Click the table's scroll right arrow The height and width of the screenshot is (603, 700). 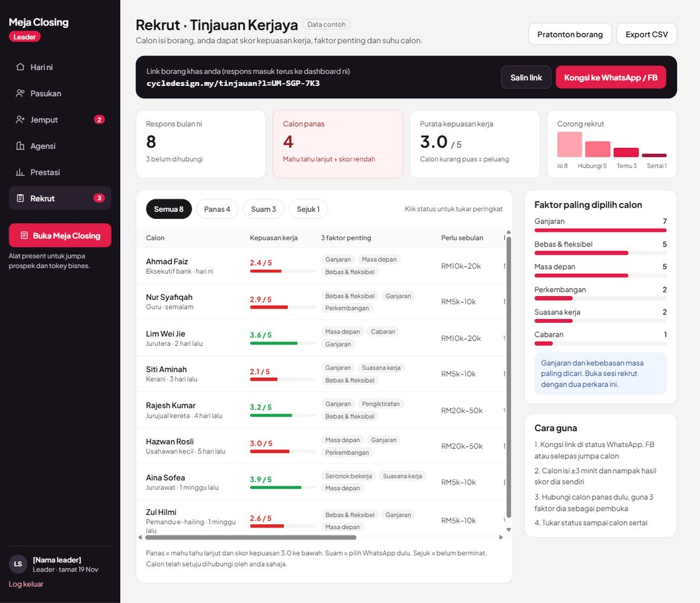click(501, 537)
